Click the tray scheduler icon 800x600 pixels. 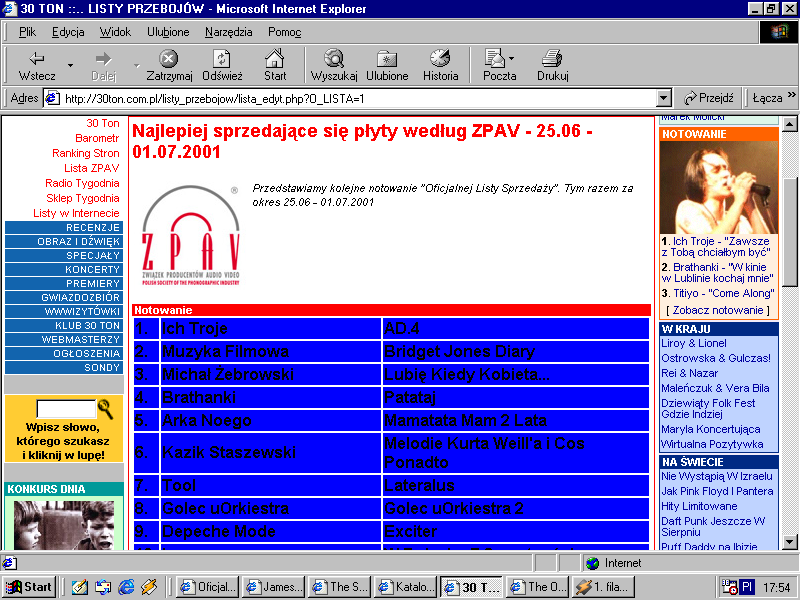(729, 587)
